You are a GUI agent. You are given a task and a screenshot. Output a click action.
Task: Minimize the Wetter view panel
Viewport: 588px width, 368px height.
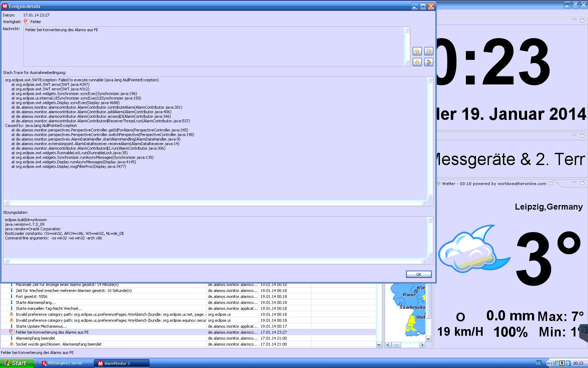tap(574, 182)
